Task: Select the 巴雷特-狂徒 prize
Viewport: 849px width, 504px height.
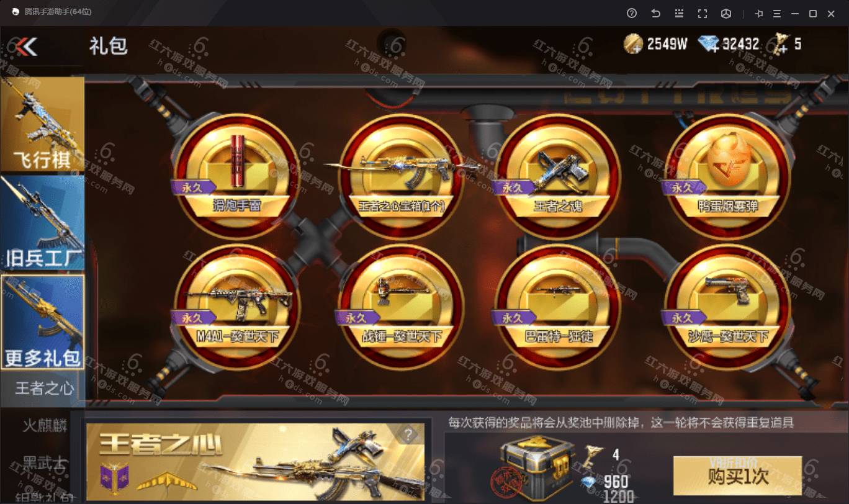Action: pyautogui.click(x=557, y=307)
